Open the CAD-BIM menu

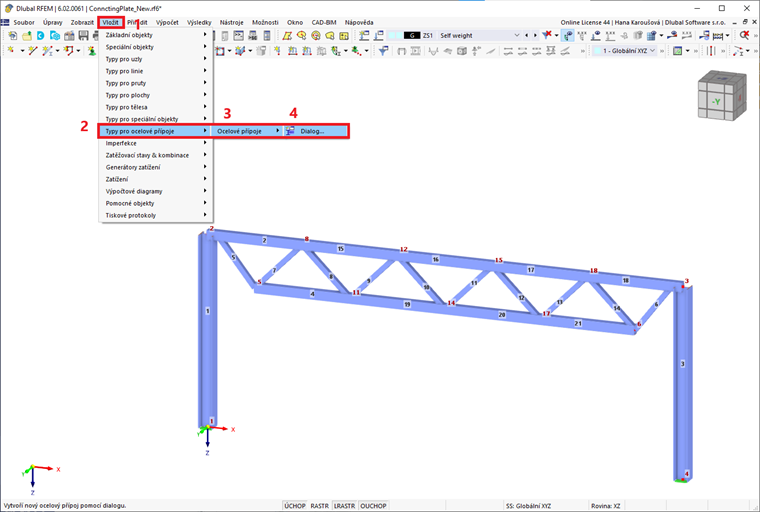324,22
